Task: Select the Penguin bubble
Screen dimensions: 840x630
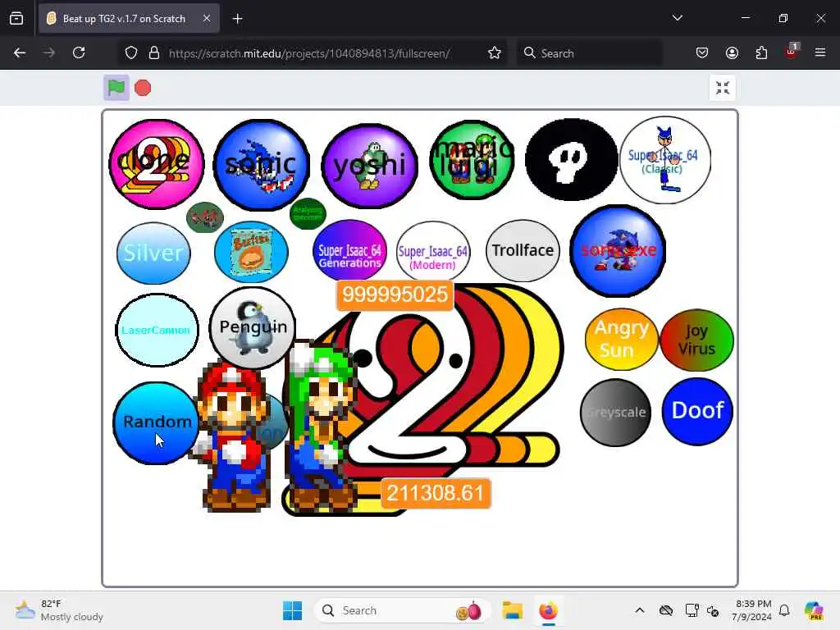Action: (x=252, y=327)
